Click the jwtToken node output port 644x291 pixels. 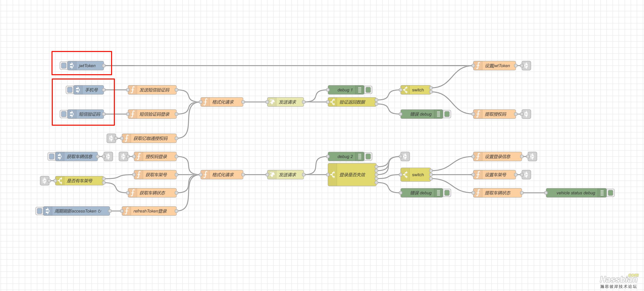[x=104, y=66]
